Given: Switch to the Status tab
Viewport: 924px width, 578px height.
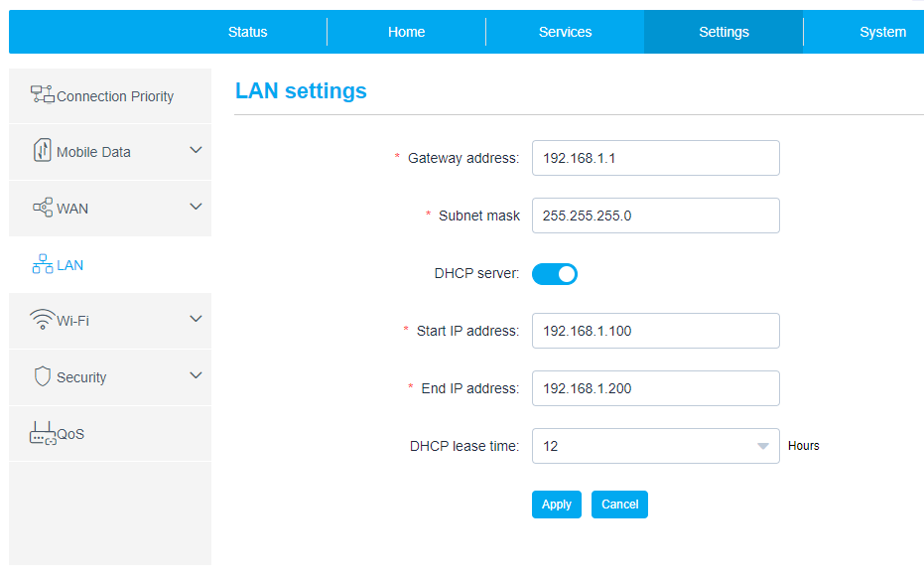Looking at the screenshot, I should (247, 32).
